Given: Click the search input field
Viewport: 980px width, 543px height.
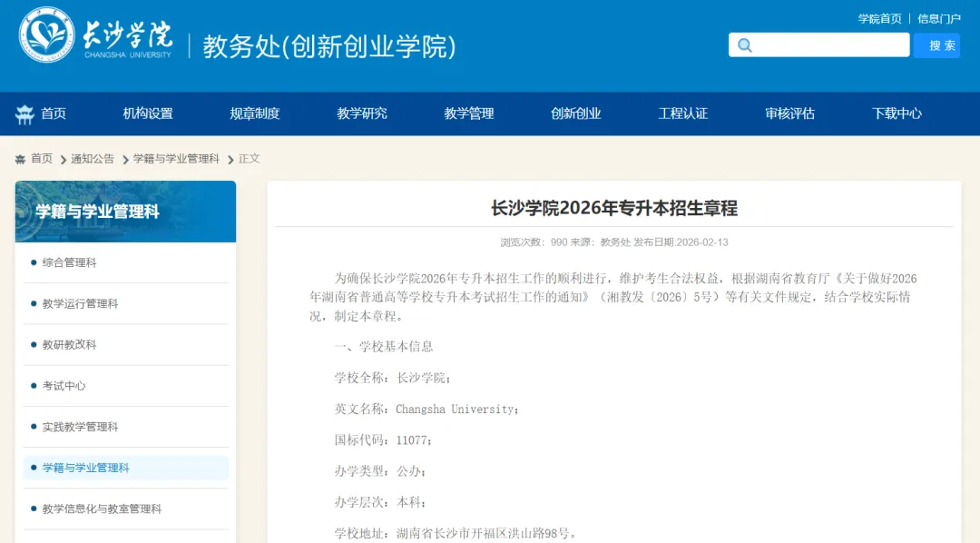Looking at the screenshot, I should pos(818,45).
